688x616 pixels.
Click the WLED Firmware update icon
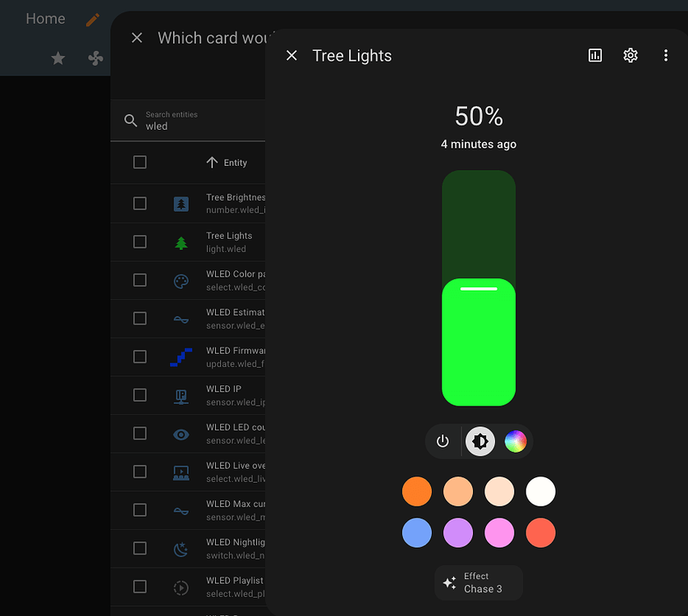coord(181,356)
